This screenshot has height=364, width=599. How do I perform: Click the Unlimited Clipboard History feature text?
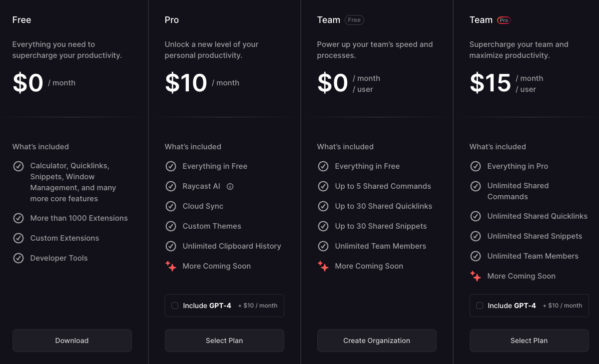click(232, 246)
